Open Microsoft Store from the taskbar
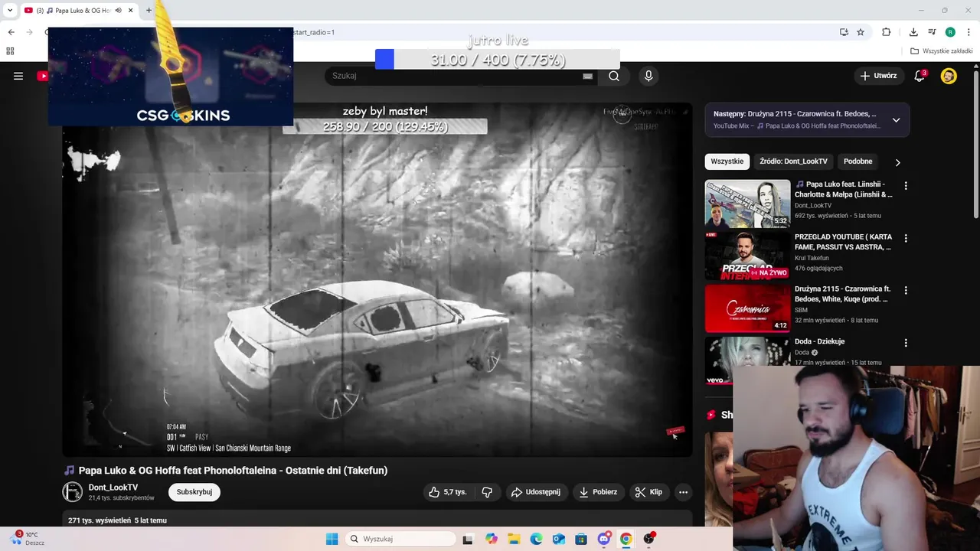 [x=581, y=539]
